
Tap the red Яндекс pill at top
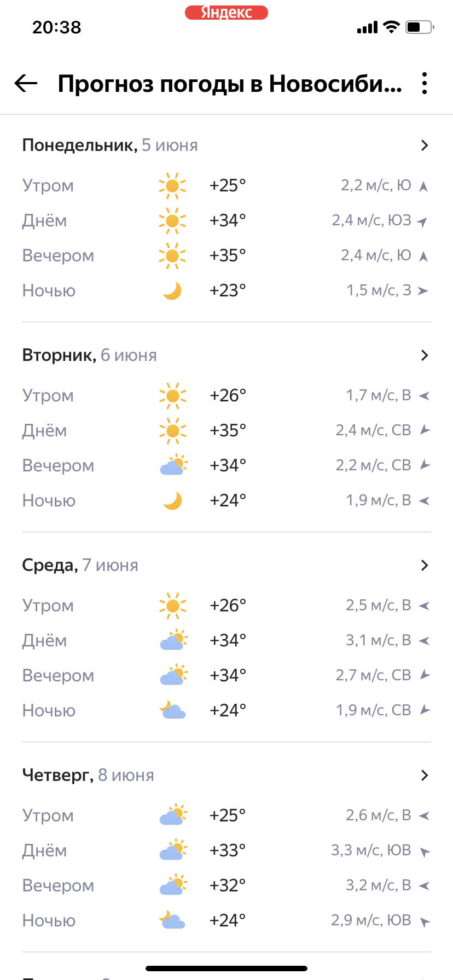click(226, 13)
